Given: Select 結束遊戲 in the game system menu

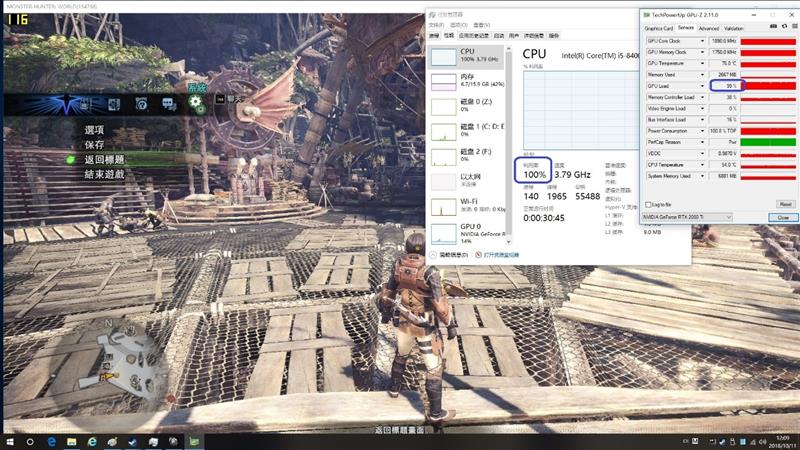Looking at the screenshot, I should point(105,174).
